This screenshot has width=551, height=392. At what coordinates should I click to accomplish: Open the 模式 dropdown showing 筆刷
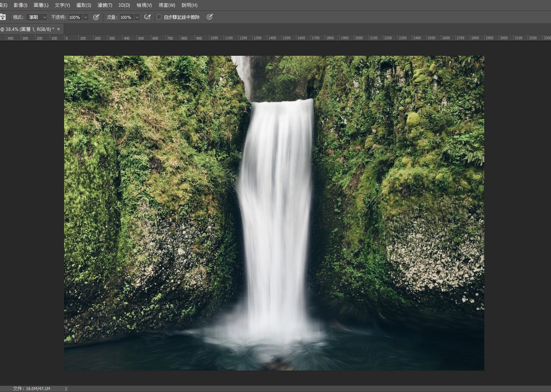tap(37, 17)
